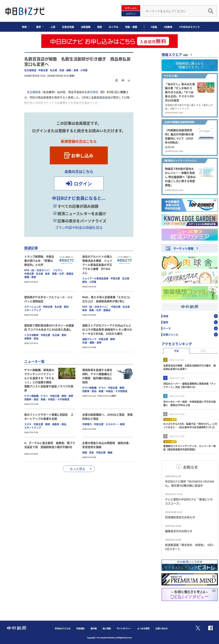The height and width of the screenshot is (644, 219).
Task: Open the Facebook icon in footer
Action: tap(210, 628)
